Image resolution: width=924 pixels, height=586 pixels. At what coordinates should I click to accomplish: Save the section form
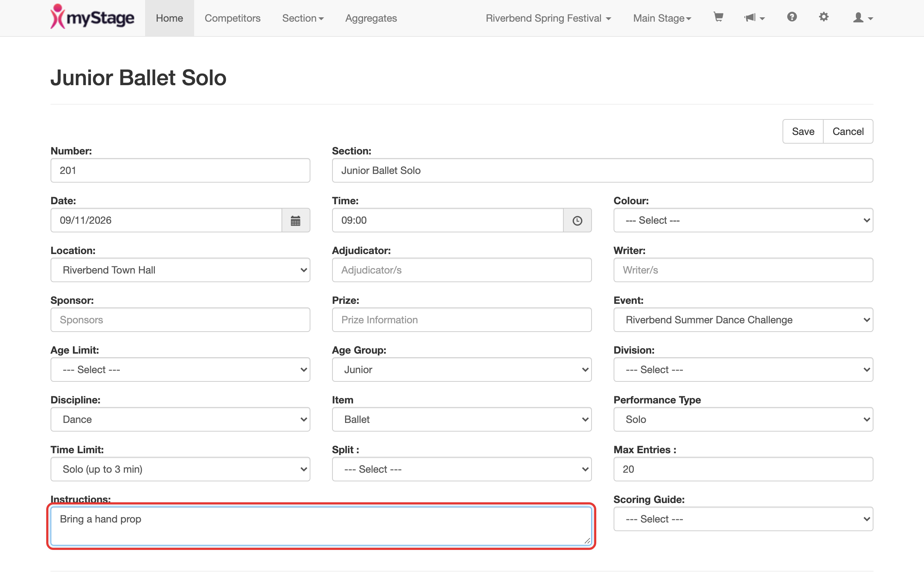(x=803, y=132)
